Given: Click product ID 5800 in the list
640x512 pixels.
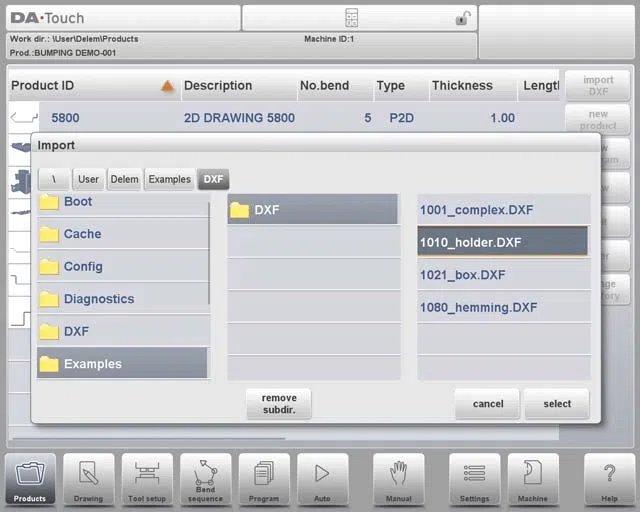Looking at the screenshot, I should (65, 118).
